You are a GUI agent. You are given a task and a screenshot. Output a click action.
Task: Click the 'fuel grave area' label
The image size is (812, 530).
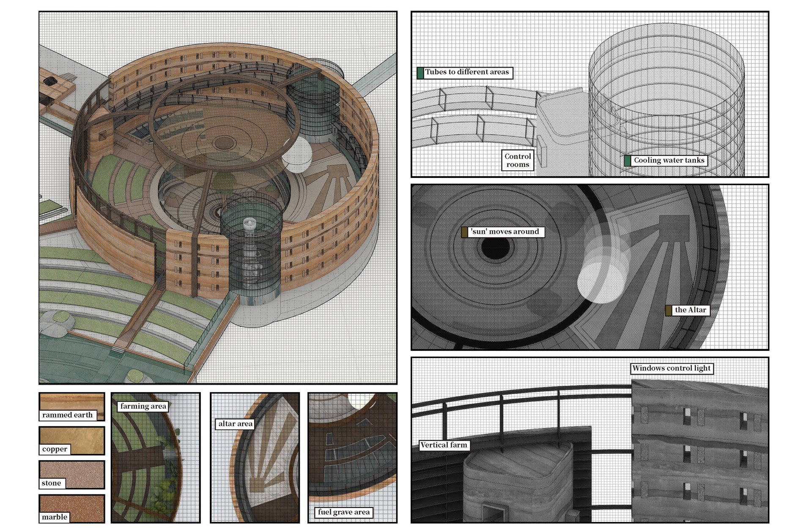343,512
